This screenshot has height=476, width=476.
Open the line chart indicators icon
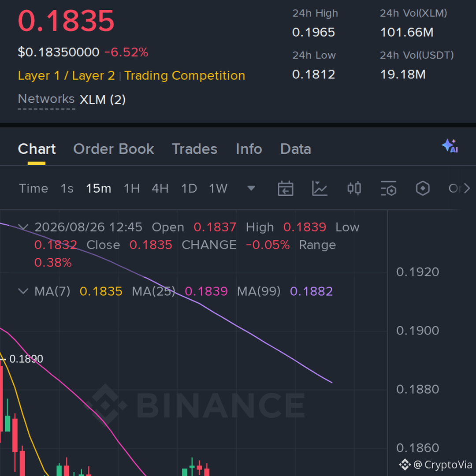[320, 189]
